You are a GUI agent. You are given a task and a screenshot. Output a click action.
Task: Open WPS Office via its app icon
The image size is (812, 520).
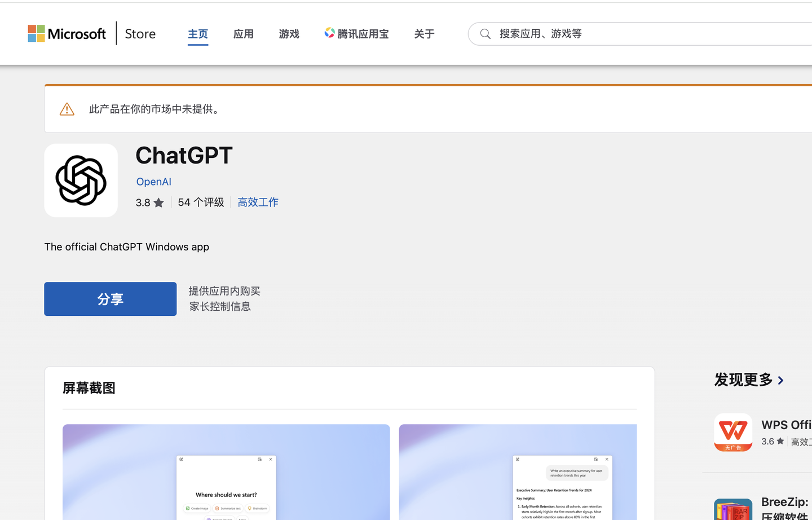[732, 432]
